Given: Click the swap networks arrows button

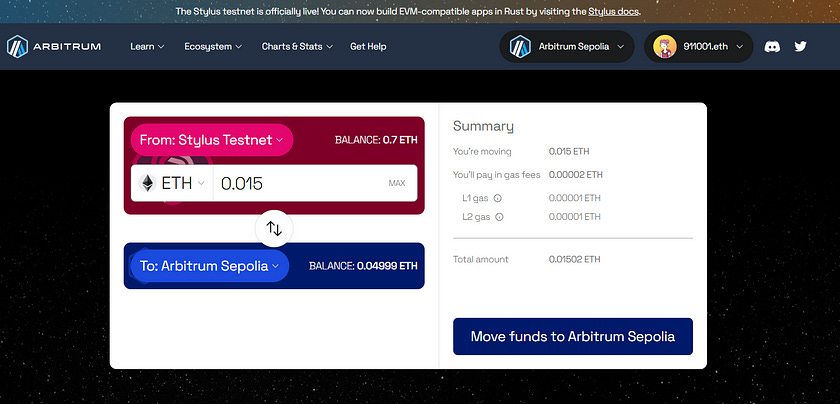Looking at the screenshot, I should click(x=274, y=229).
